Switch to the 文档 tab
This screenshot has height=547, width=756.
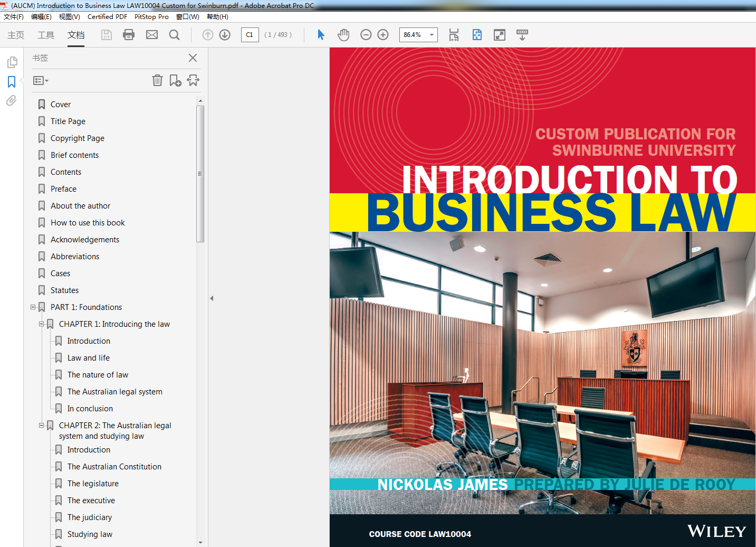[x=76, y=35]
